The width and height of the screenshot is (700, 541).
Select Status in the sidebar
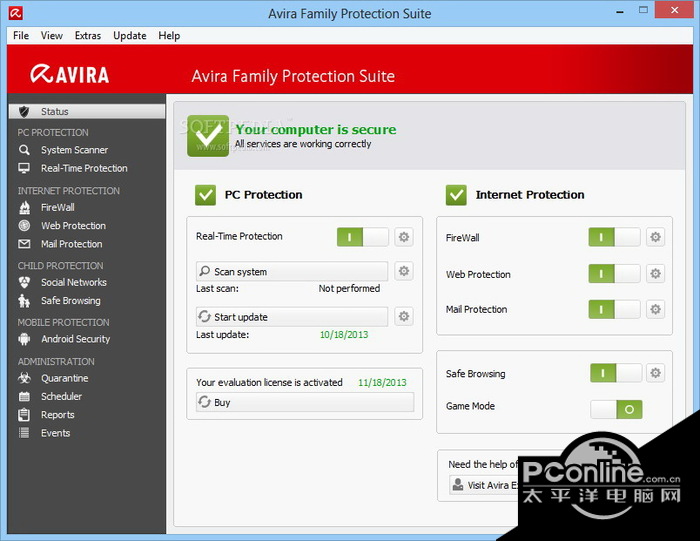pos(87,112)
